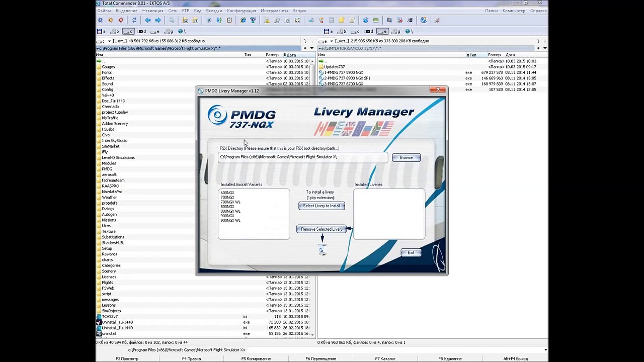
Task: Go back with the left arrow toolbar icon
Action: (147, 20)
